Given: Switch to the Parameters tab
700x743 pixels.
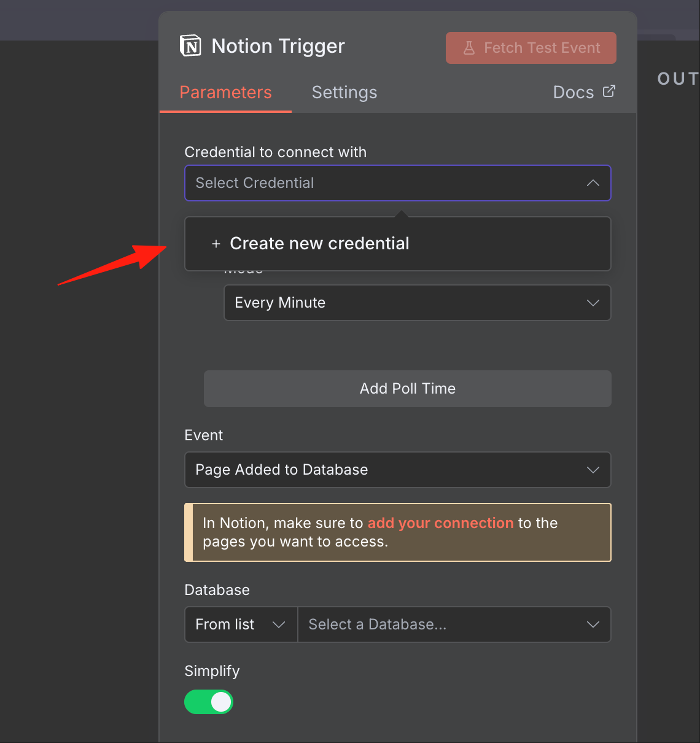Looking at the screenshot, I should (225, 93).
